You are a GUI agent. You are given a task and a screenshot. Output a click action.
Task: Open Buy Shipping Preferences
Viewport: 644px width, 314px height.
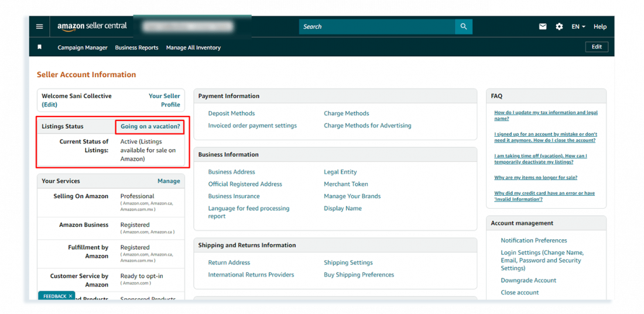[x=358, y=275]
